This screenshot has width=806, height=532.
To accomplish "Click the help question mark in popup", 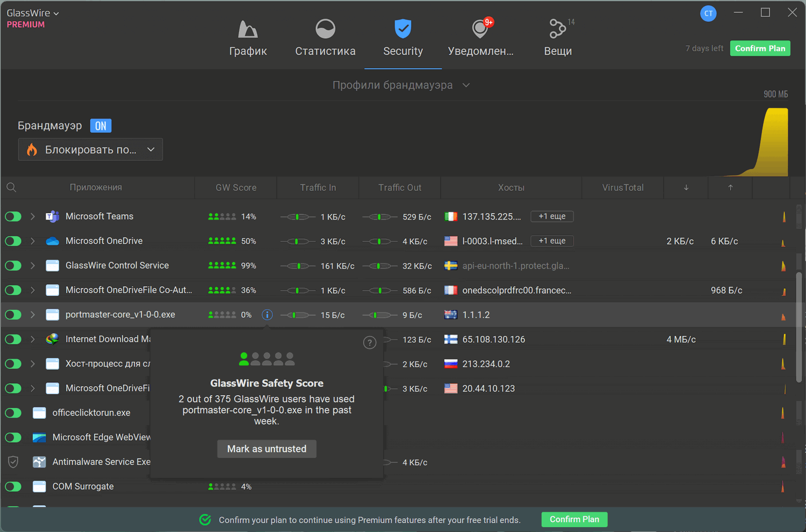I will click(x=370, y=342).
